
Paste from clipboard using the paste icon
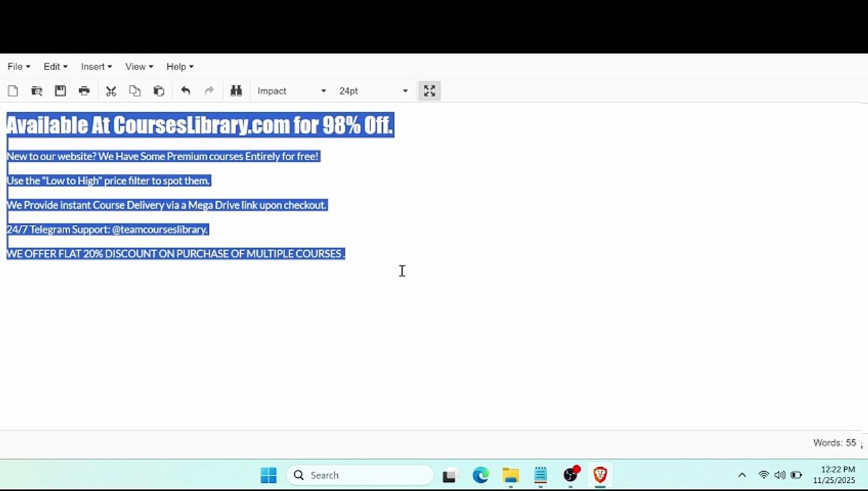pyautogui.click(x=159, y=91)
